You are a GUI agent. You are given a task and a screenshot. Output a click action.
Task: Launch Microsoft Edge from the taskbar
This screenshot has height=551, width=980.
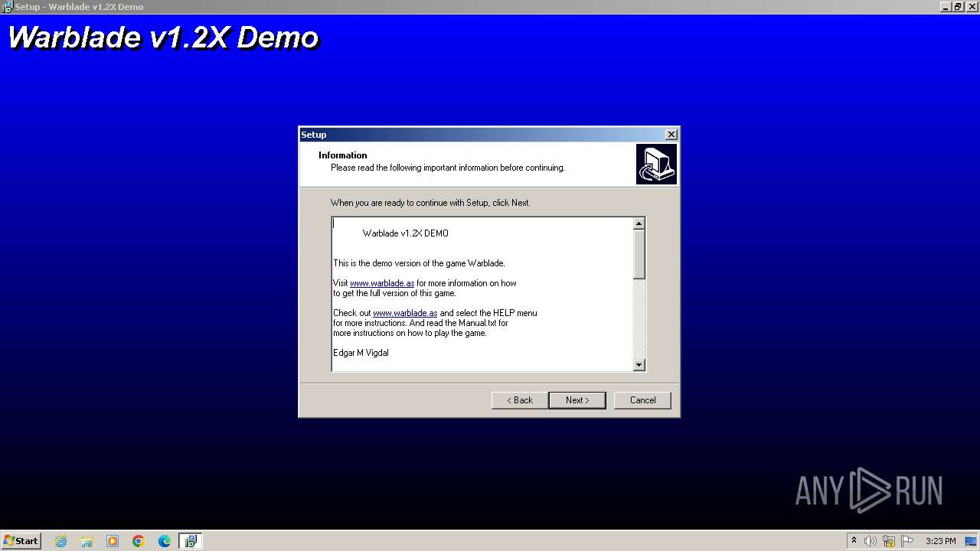coord(165,541)
